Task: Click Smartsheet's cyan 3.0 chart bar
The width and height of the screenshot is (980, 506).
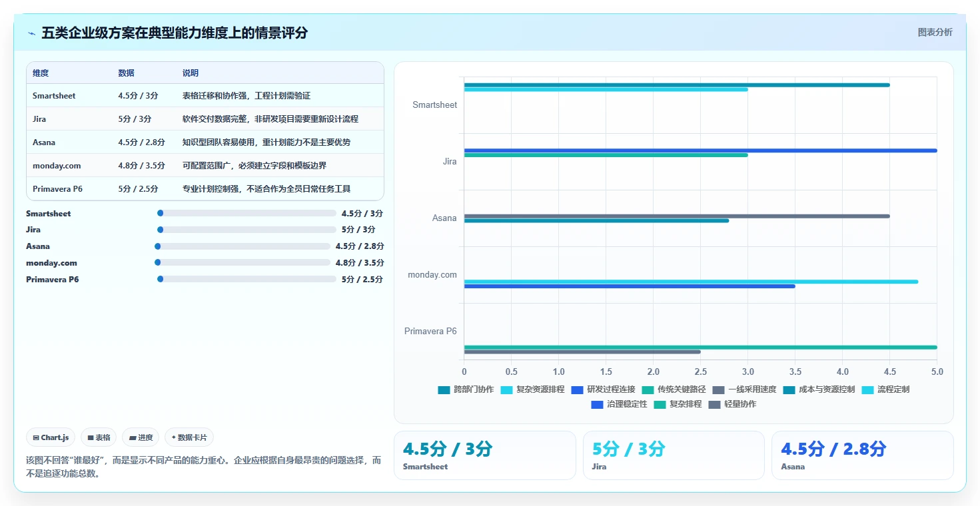Action: 606,89
